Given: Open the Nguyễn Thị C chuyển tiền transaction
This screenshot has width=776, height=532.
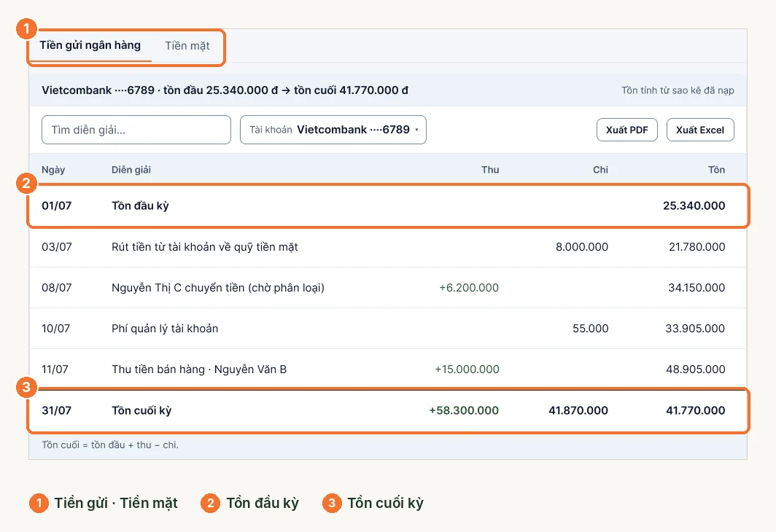Looking at the screenshot, I should (388, 288).
